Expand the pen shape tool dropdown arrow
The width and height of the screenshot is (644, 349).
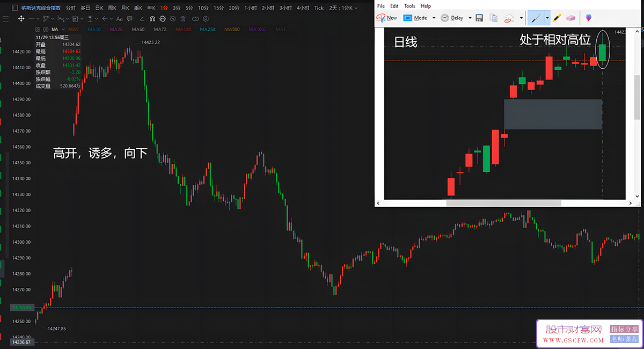tap(52, 19)
